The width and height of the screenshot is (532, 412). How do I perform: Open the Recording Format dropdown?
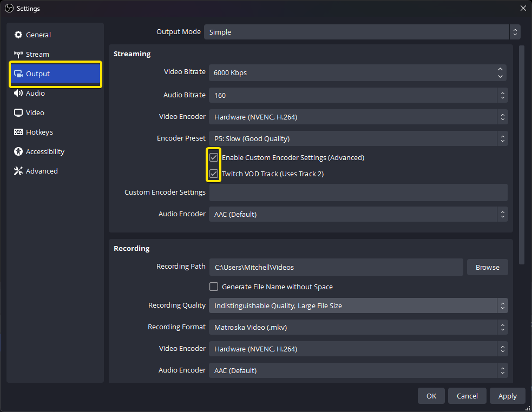358,327
